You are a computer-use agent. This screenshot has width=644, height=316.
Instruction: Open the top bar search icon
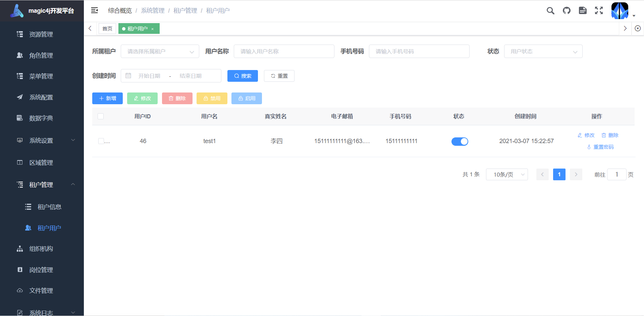click(x=550, y=11)
